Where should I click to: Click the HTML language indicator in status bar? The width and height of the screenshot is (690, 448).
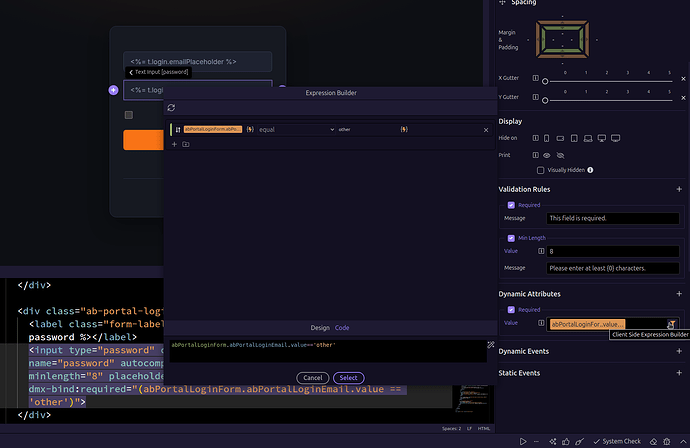point(484,429)
